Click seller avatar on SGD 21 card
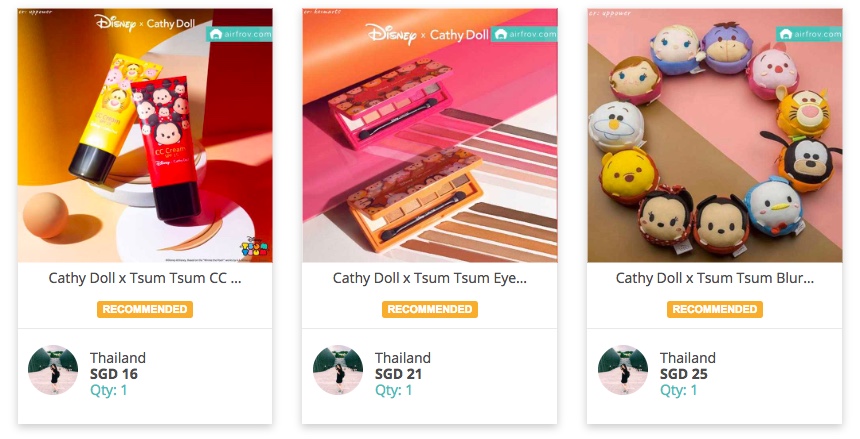This screenshot has width=860, height=439. click(x=338, y=370)
